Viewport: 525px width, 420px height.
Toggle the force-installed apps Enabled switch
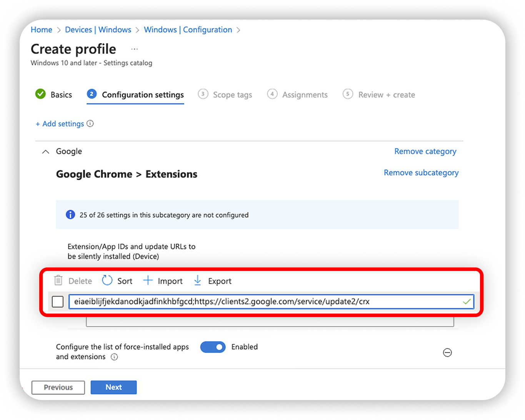213,347
